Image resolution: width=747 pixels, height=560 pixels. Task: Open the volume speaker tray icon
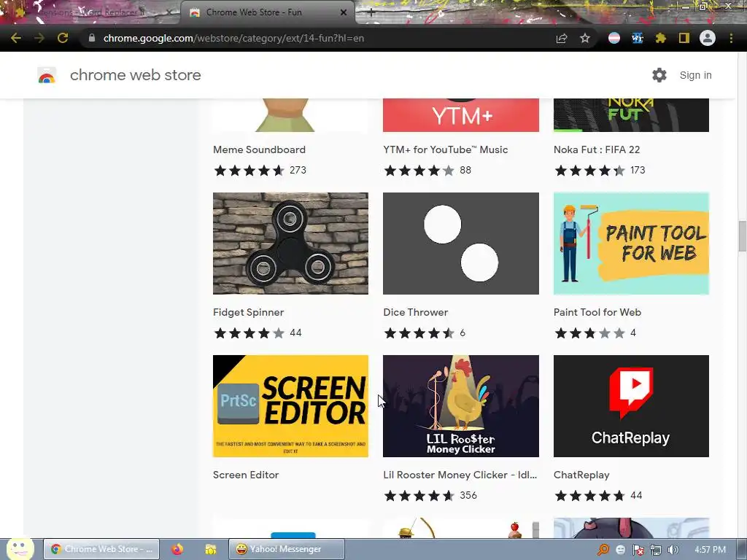tap(673, 550)
